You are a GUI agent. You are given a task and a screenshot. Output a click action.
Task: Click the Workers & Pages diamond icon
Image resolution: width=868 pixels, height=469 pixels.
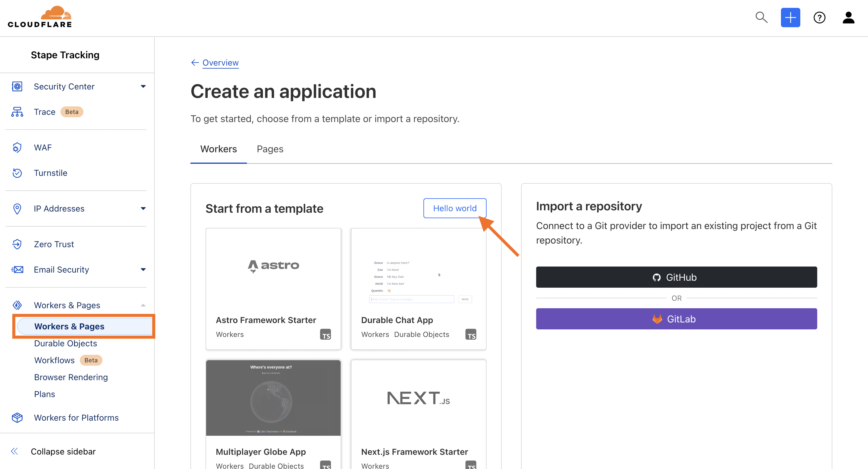click(17, 305)
